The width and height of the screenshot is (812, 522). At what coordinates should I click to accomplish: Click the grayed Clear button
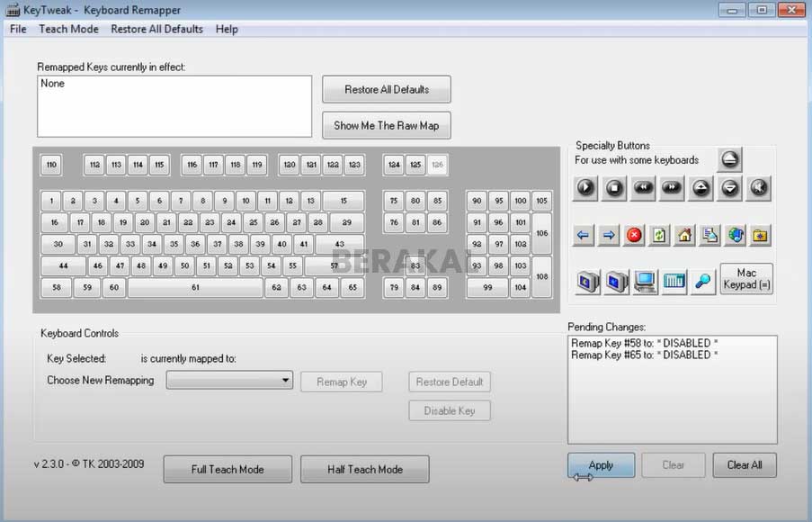(674, 465)
